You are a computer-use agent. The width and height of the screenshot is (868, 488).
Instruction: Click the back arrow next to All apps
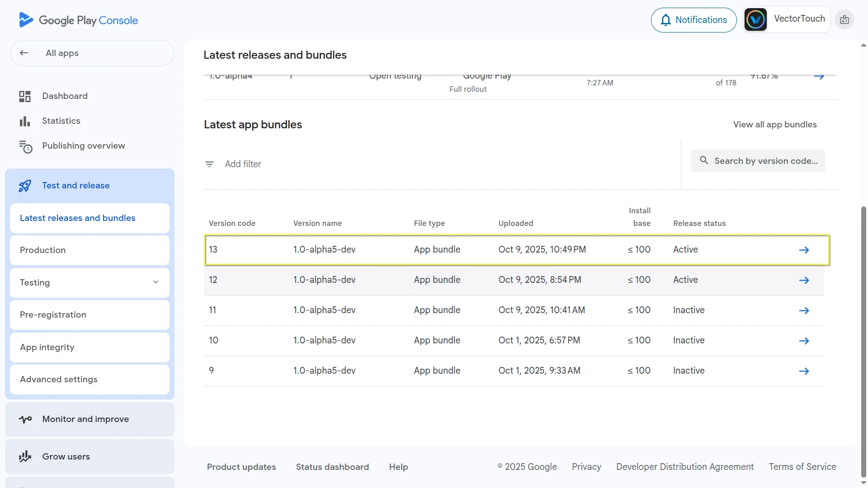tap(24, 53)
